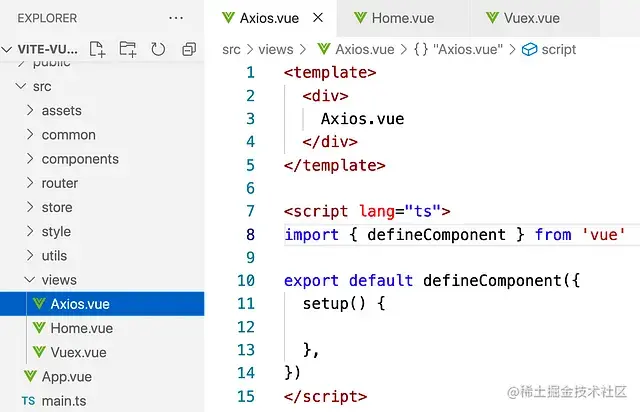Click the Vue icon of Home.vue tree file
The width and height of the screenshot is (640, 412).
pos(39,327)
